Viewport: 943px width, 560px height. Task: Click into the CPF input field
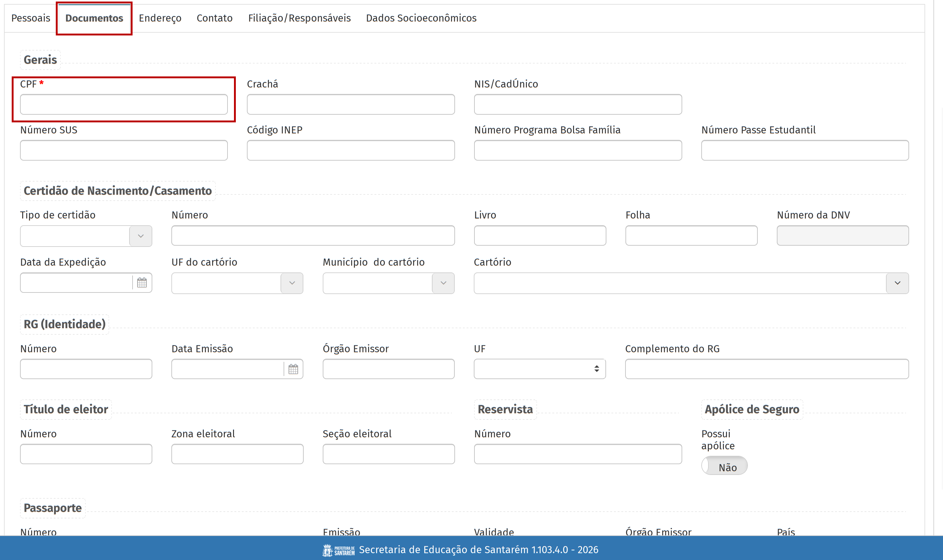coord(124,104)
